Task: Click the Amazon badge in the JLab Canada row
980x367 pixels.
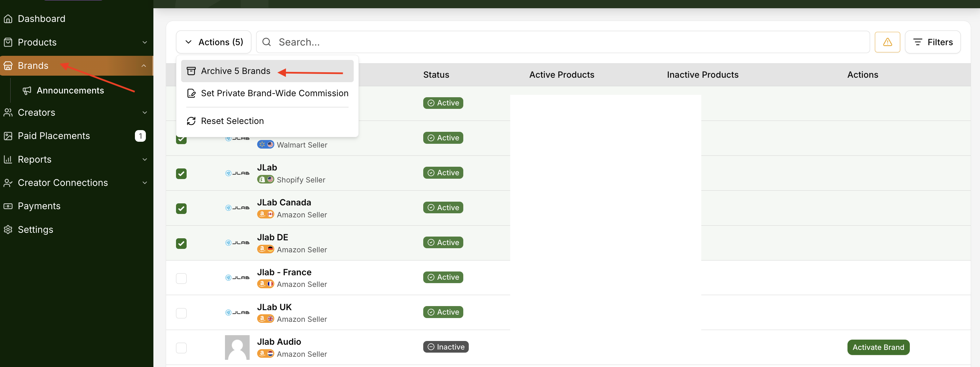Action: pyautogui.click(x=265, y=214)
